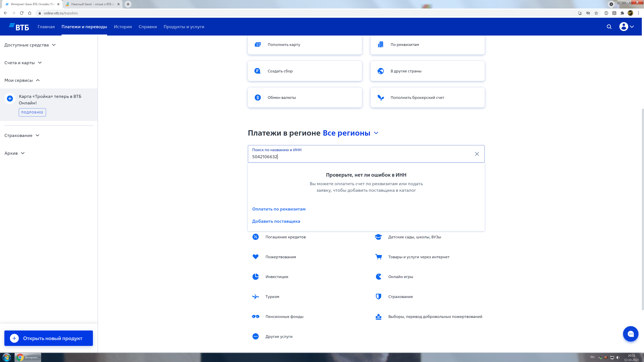Click the Страхование shield icon in payments

point(379,296)
